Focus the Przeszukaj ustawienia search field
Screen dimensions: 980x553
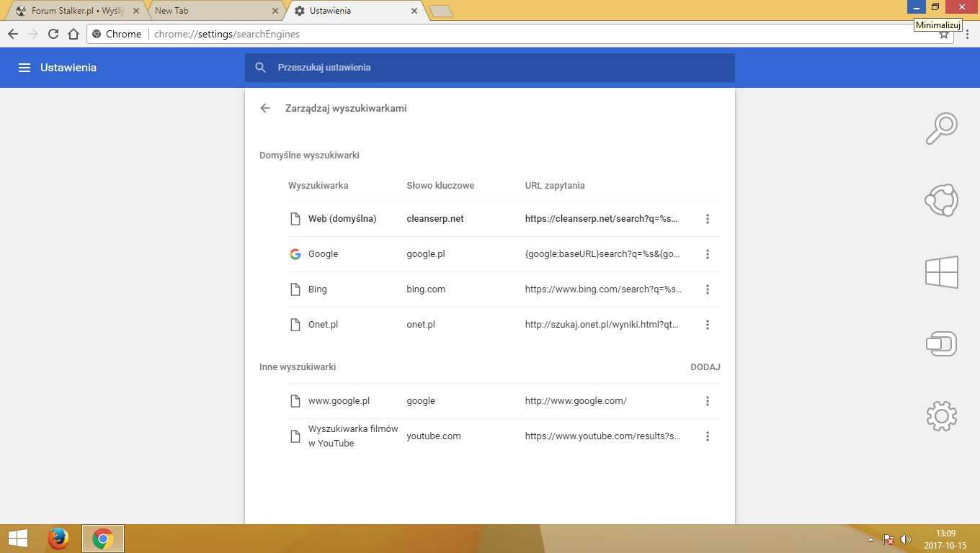[x=490, y=68]
